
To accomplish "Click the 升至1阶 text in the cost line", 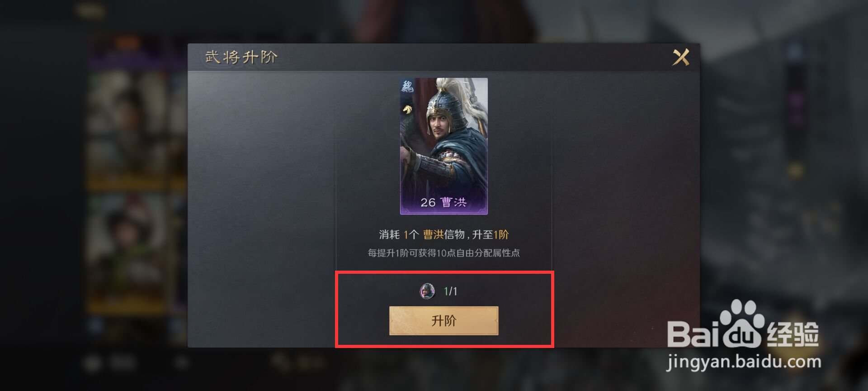I will pyautogui.click(x=491, y=234).
